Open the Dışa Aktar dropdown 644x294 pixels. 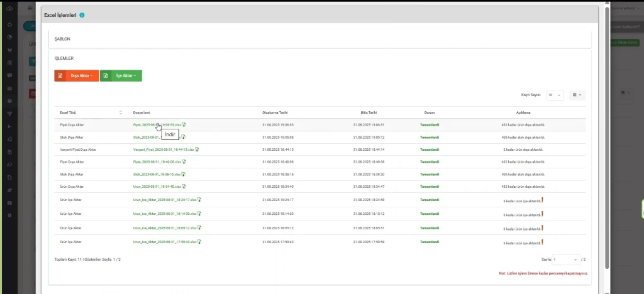click(82, 75)
